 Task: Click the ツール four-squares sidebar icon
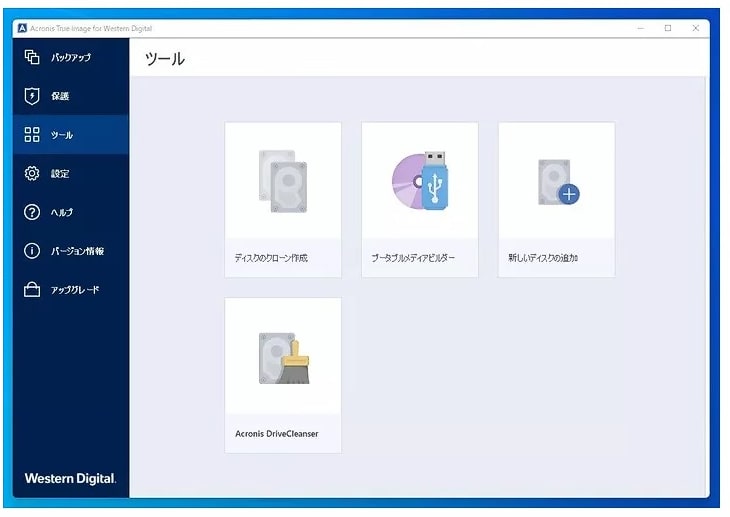pos(32,135)
